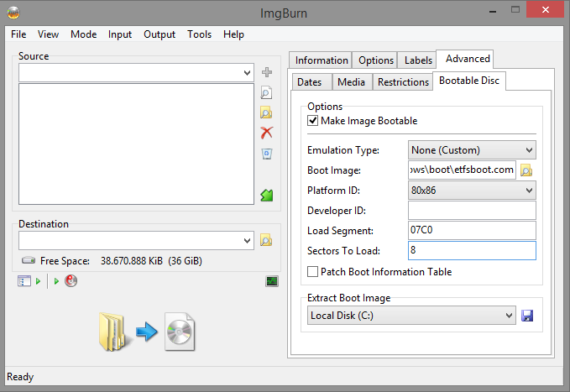Click inside the empty Source file list
Image resolution: width=570 pixels, height=392 pixels.
click(x=136, y=144)
